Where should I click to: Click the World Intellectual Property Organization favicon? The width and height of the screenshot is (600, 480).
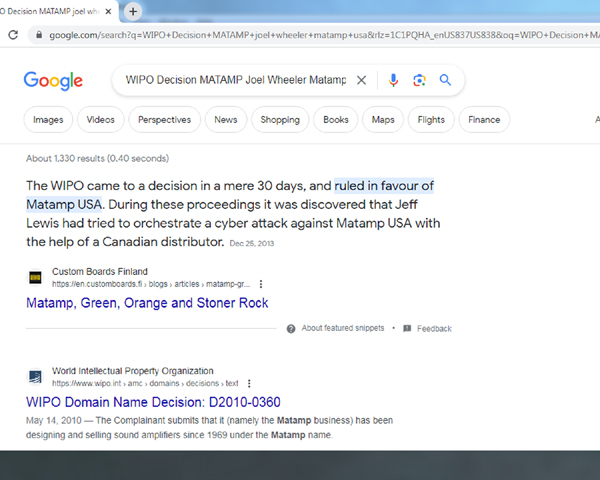pyautogui.click(x=35, y=377)
